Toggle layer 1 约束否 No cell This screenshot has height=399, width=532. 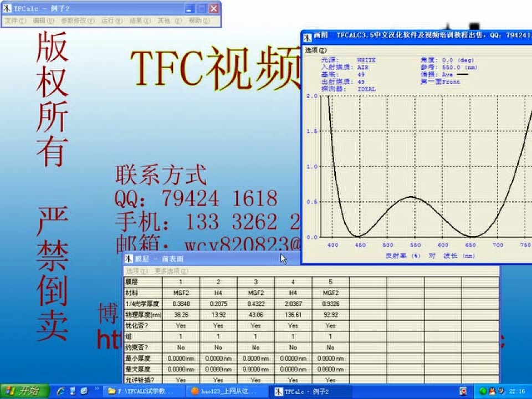click(181, 347)
